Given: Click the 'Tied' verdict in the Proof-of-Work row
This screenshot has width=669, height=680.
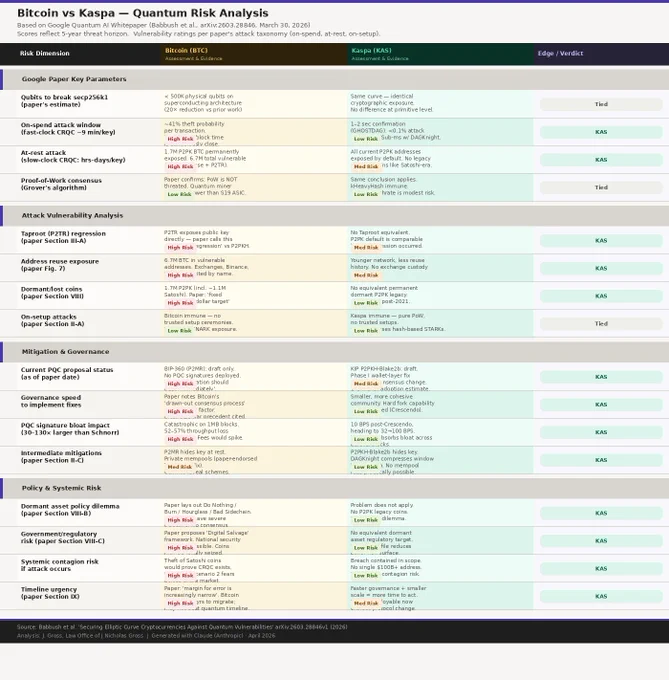Looking at the screenshot, I should [601, 187].
